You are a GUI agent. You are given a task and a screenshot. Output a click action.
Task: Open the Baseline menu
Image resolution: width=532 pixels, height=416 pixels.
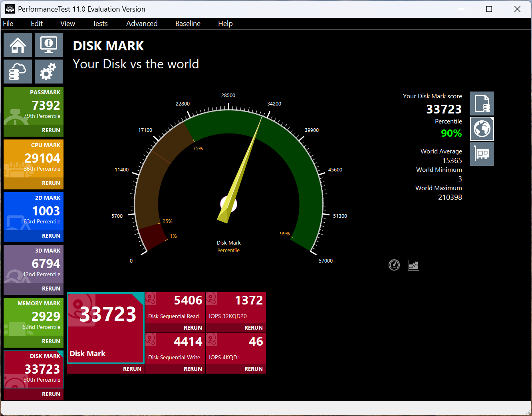188,24
